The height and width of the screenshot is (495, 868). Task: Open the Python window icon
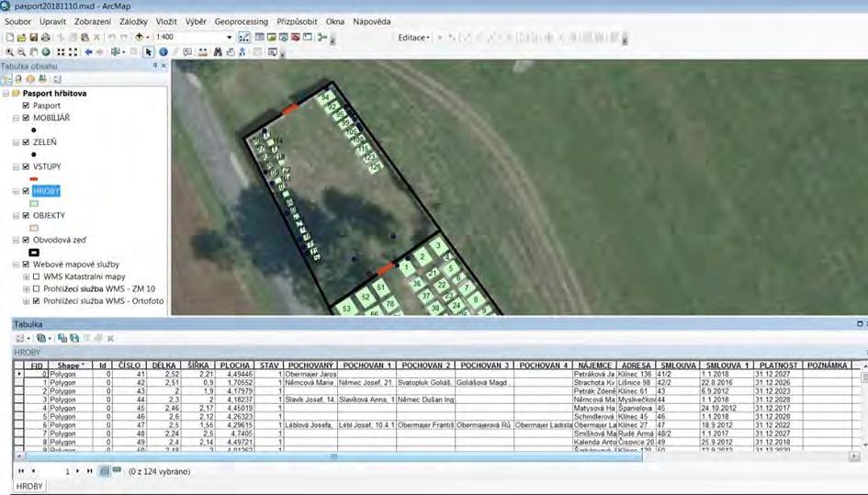[308, 37]
